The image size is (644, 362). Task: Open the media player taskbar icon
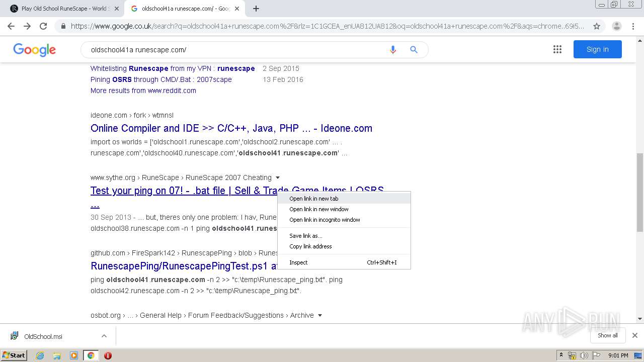[x=74, y=355]
